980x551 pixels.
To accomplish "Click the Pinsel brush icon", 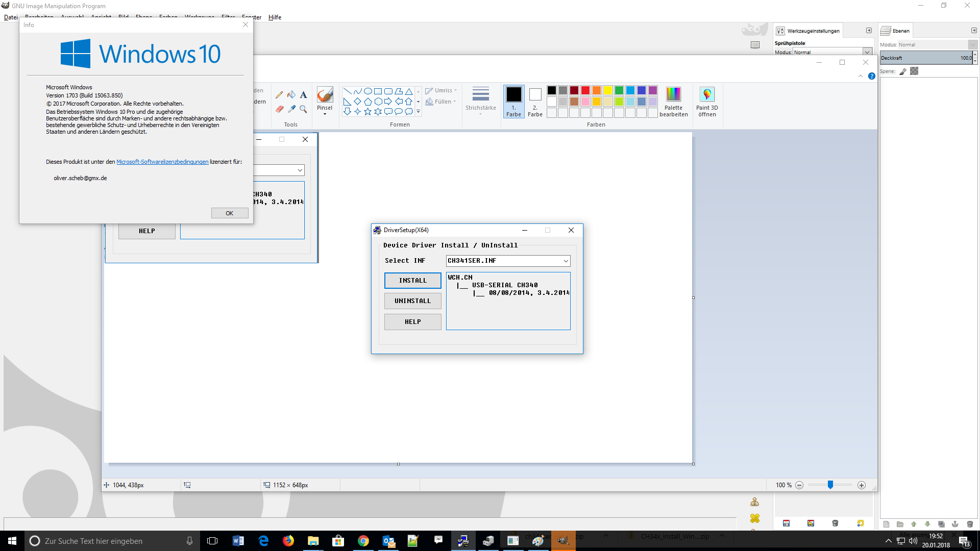I will tap(325, 95).
